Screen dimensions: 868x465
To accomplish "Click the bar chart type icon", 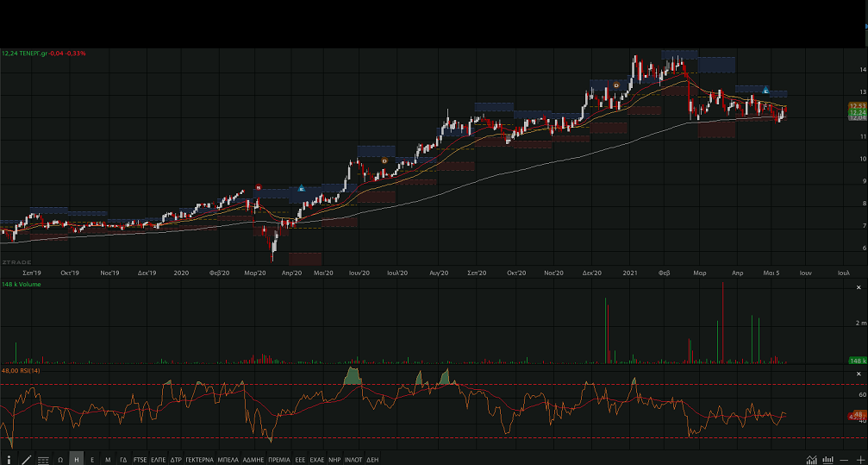I will pos(827,460).
